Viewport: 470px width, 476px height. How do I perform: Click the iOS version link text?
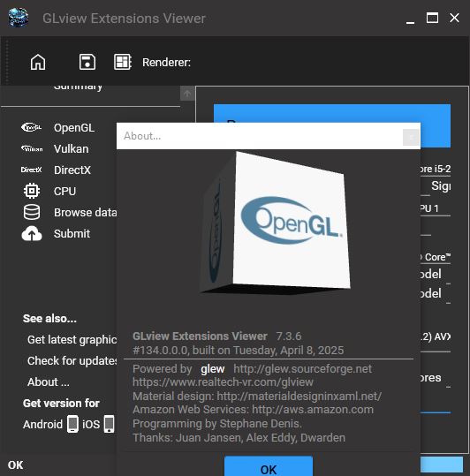[x=91, y=425]
